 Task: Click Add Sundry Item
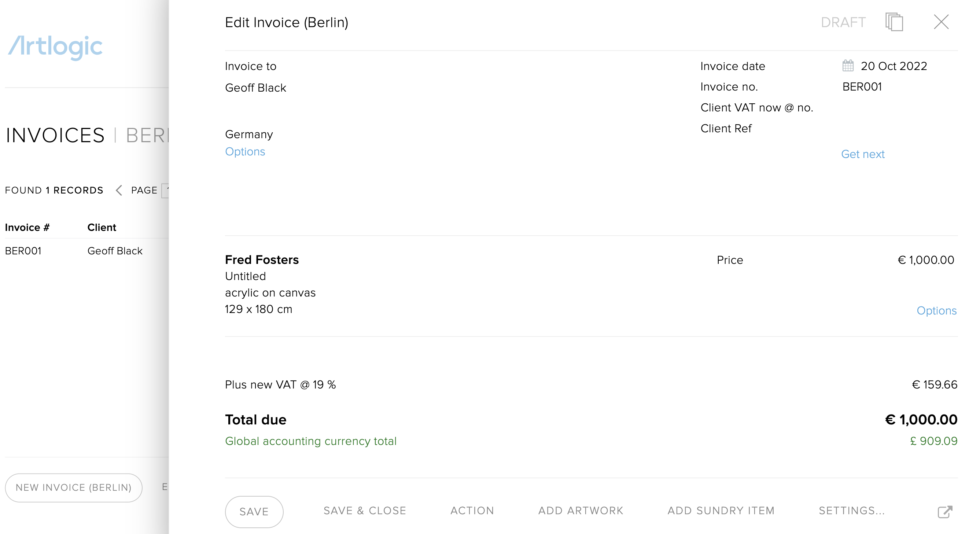[721, 511]
